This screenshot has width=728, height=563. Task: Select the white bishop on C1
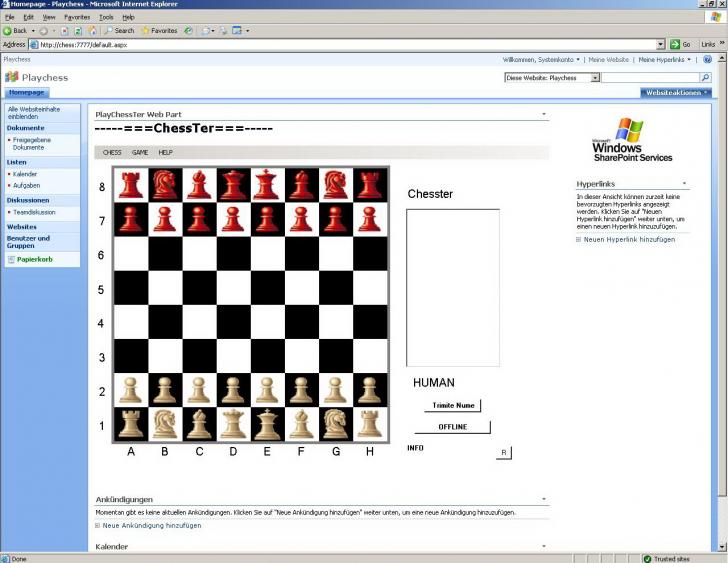(x=199, y=424)
